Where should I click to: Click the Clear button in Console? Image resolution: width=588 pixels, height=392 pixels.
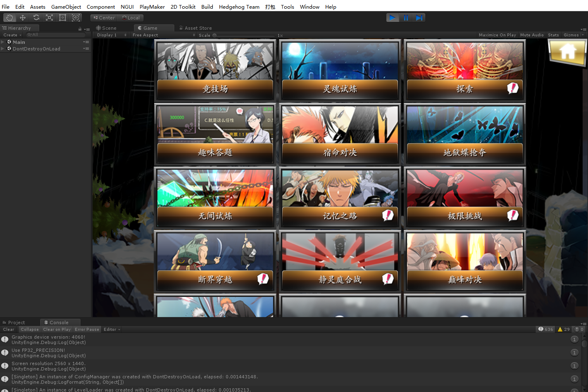(x=9, y=330)
